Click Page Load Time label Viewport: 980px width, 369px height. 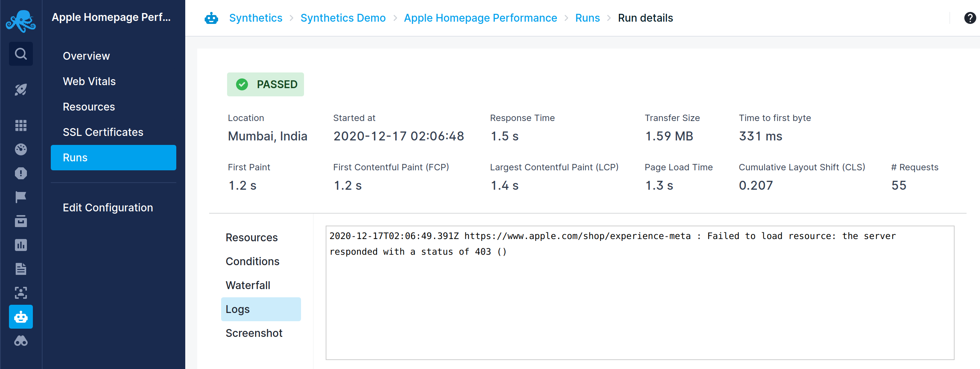[x=678, y=167]
